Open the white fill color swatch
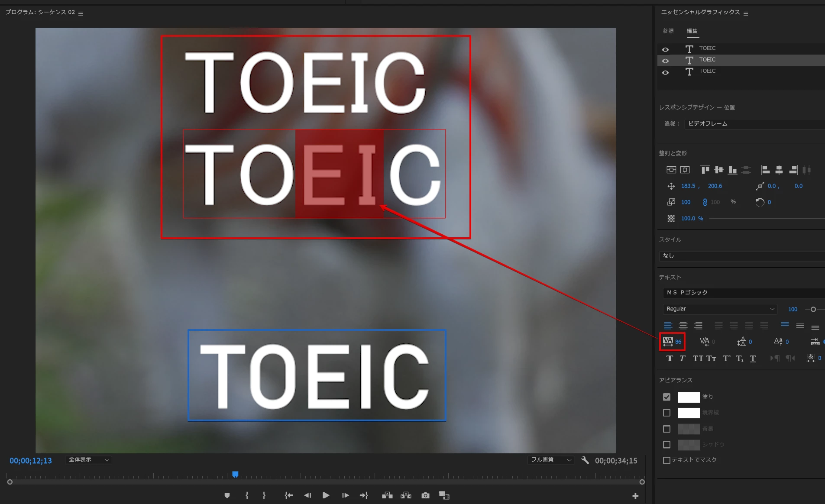This screenshot has width=825, height=504. click(689, 397)
